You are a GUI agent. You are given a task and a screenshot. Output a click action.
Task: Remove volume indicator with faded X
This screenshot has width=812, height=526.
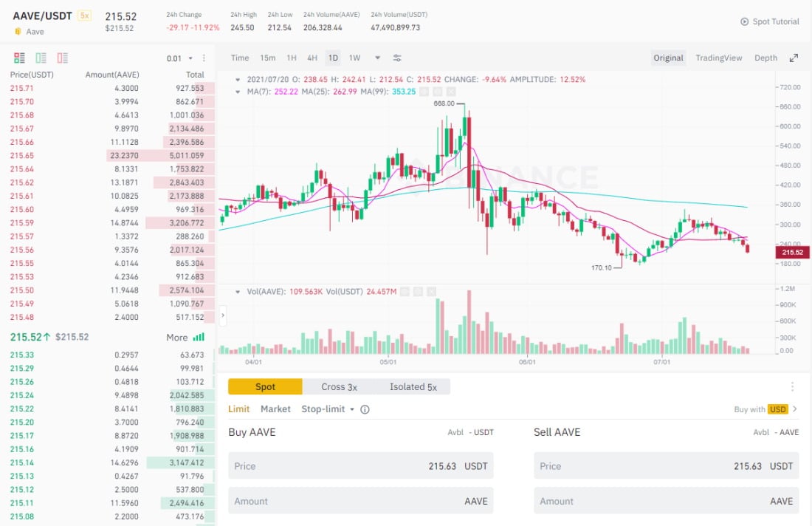tap(432, 292)
